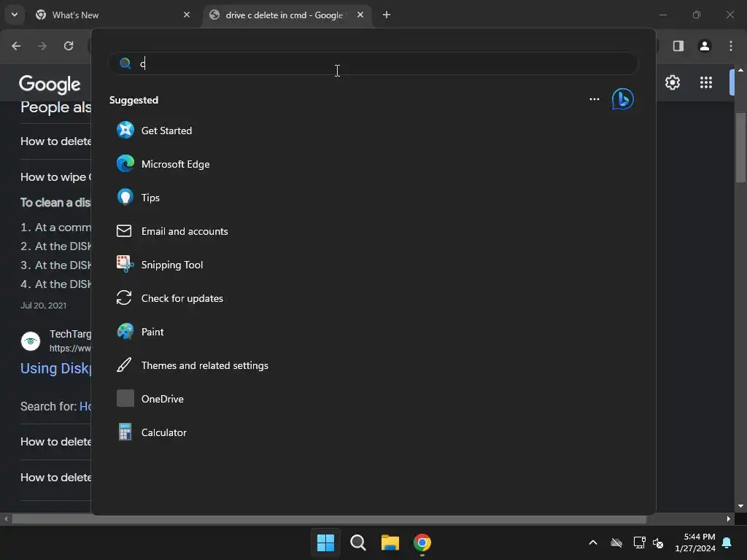Open the Chrome tab search dropdown

(15, 15)
